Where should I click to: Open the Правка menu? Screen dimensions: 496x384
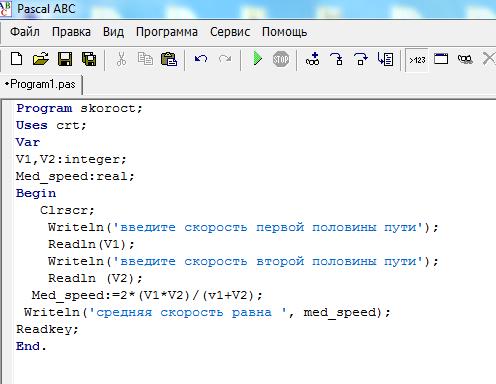point(71,32)
